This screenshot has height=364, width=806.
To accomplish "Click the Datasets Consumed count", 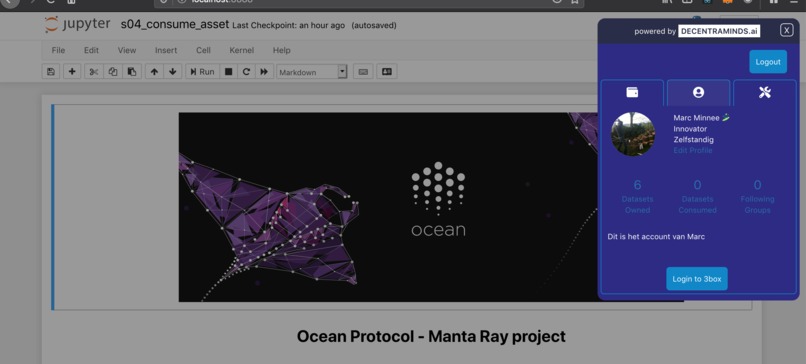I will coord(698,185).
